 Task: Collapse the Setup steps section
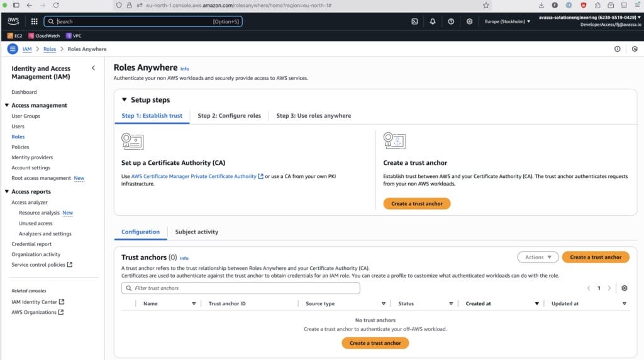pos(125,100)
